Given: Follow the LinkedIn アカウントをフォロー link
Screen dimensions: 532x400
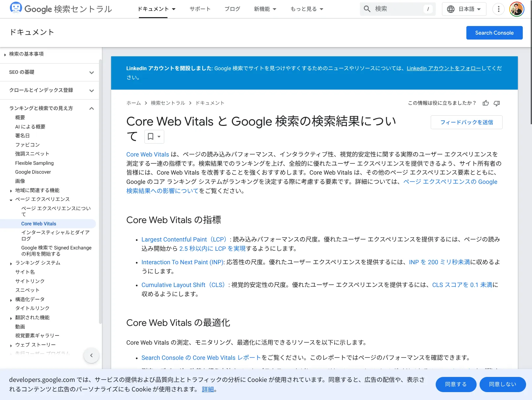Looking at the screenshot, I should 444,68.
